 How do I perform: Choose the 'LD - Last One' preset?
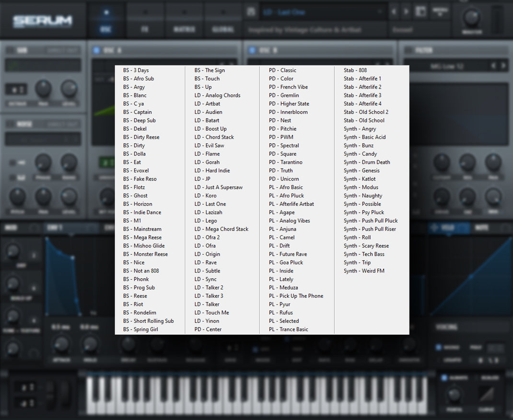click(210, 204)
